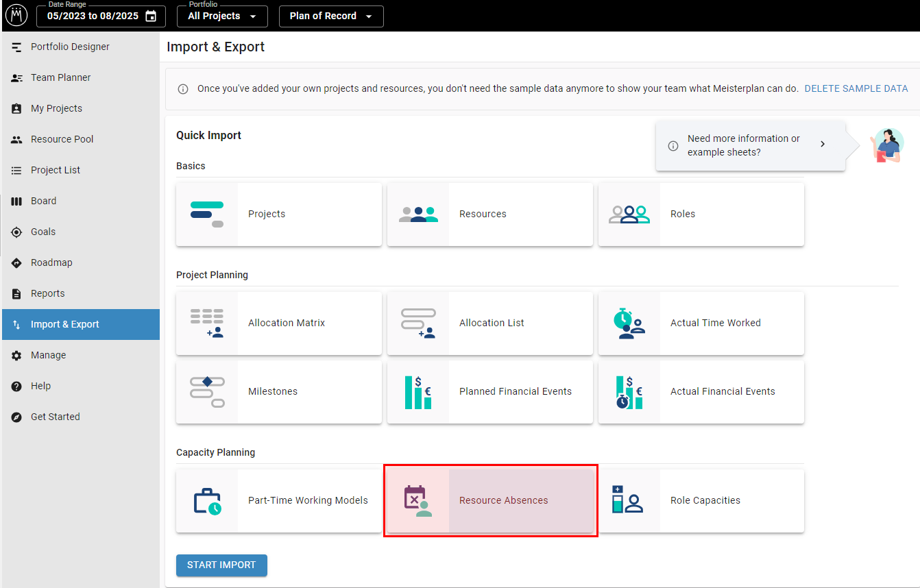920x588 pixels.
Task: Pick the Allocation Matrix import label
Action: click(287, 323)
